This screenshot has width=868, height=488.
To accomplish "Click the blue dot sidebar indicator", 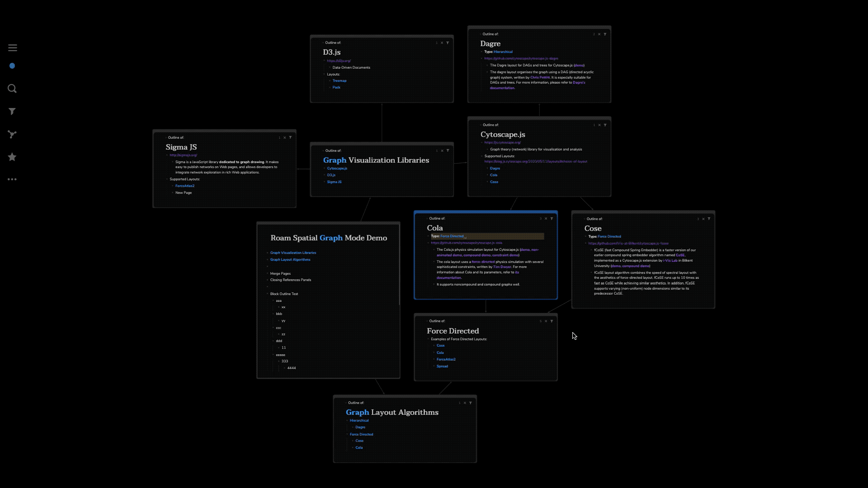I will coord(12,66).
